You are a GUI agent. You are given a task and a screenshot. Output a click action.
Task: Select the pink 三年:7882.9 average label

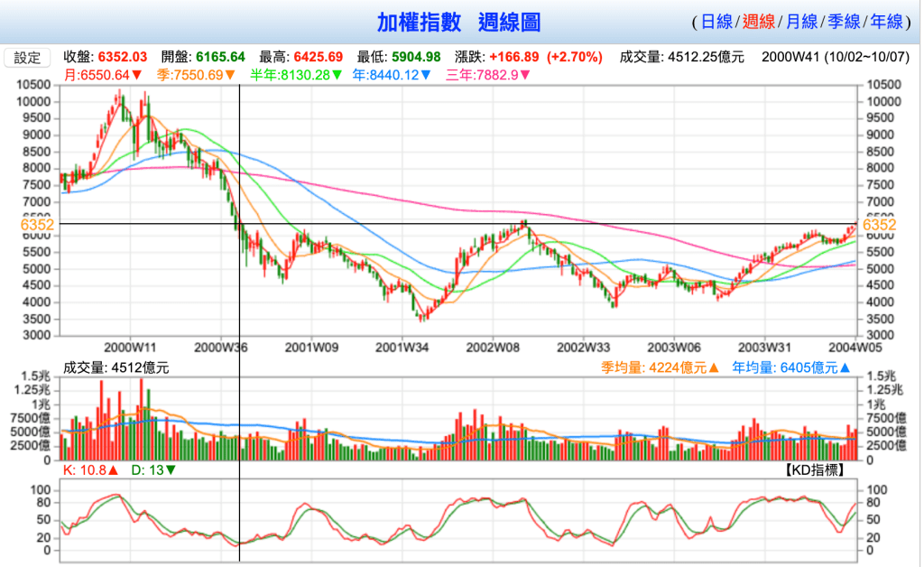[487, 75]
